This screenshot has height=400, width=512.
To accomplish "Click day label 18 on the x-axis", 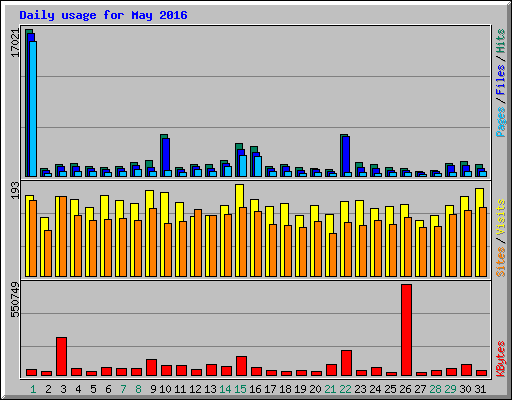I will point(285,389).
